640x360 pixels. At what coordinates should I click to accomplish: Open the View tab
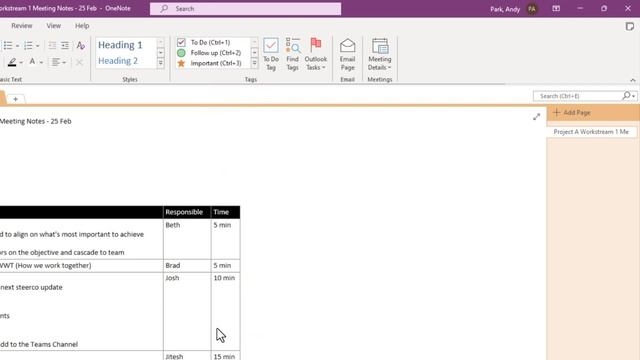(x=53, y=26)
